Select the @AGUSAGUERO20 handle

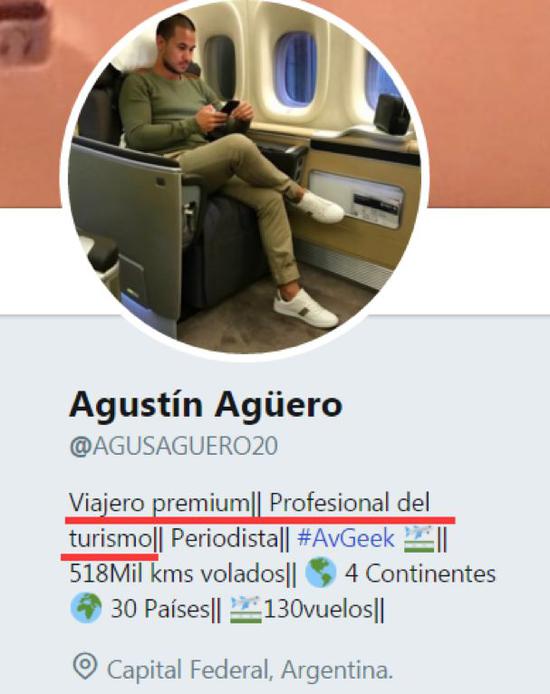point(174,446)
